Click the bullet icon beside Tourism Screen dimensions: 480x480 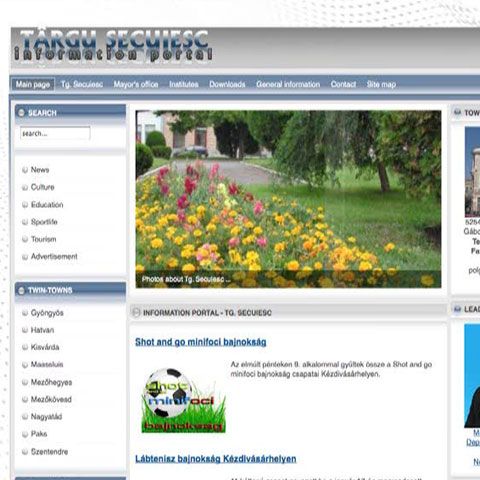(x=25, y=239)
